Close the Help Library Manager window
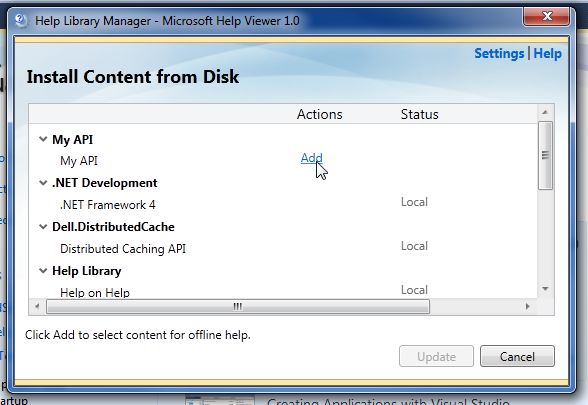Screen dimensions: 588x405 [547, 16]
